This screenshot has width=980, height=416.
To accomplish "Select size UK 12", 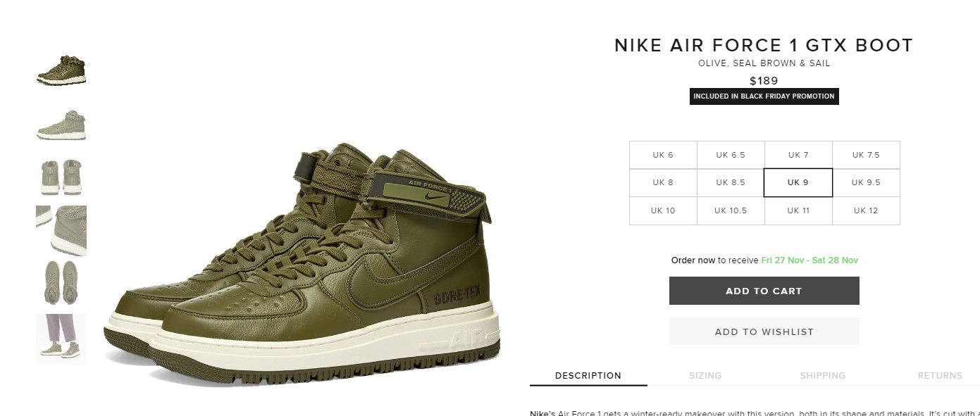I will click(866, 210).
